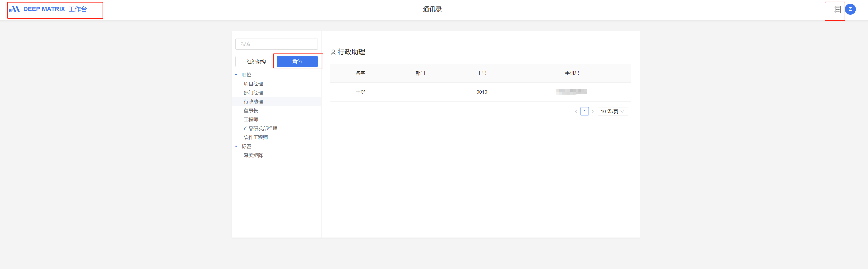Click page number 1 in pagination

click(x=585, y=112)
